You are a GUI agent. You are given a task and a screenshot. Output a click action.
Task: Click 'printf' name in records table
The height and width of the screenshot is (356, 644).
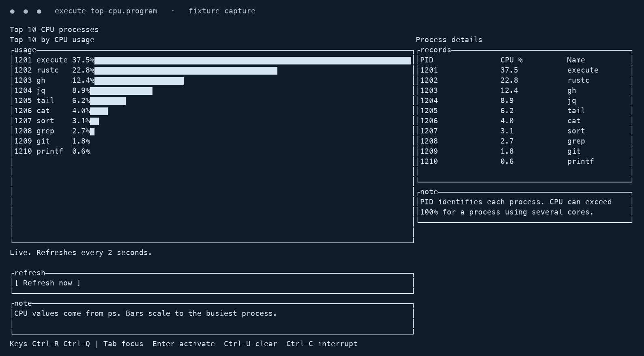[x=580, y=161]
